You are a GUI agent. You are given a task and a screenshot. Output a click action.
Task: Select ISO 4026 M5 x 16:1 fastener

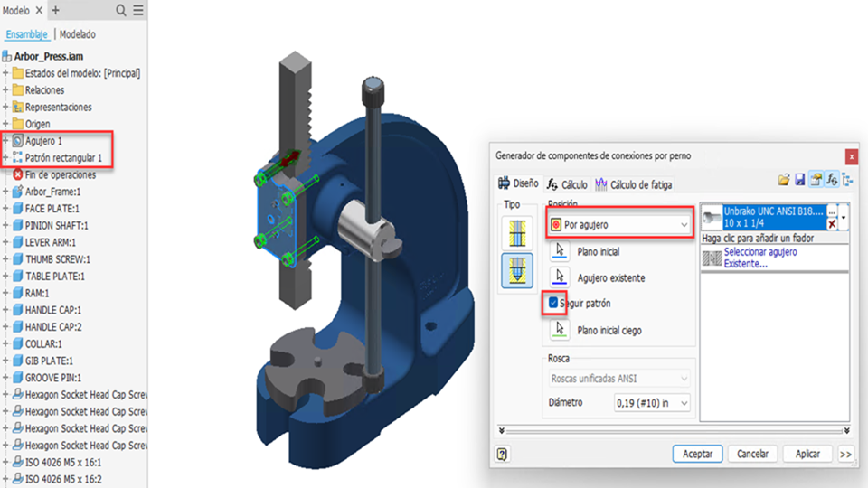63,462
